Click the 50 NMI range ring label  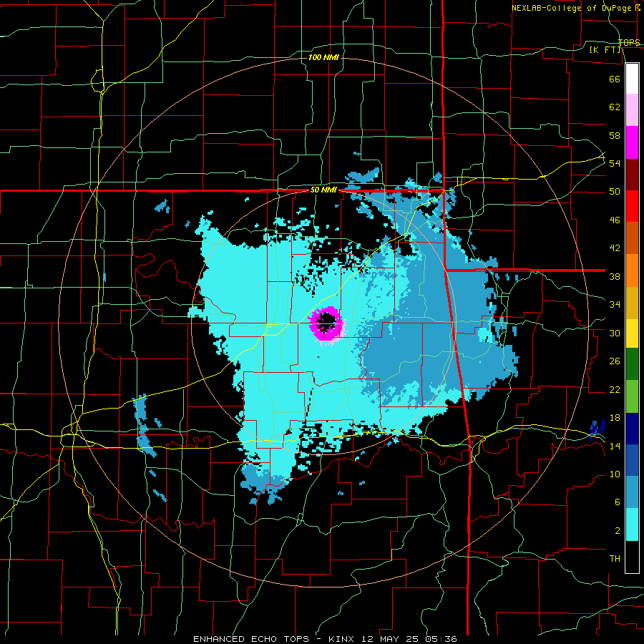click(323, 190)
